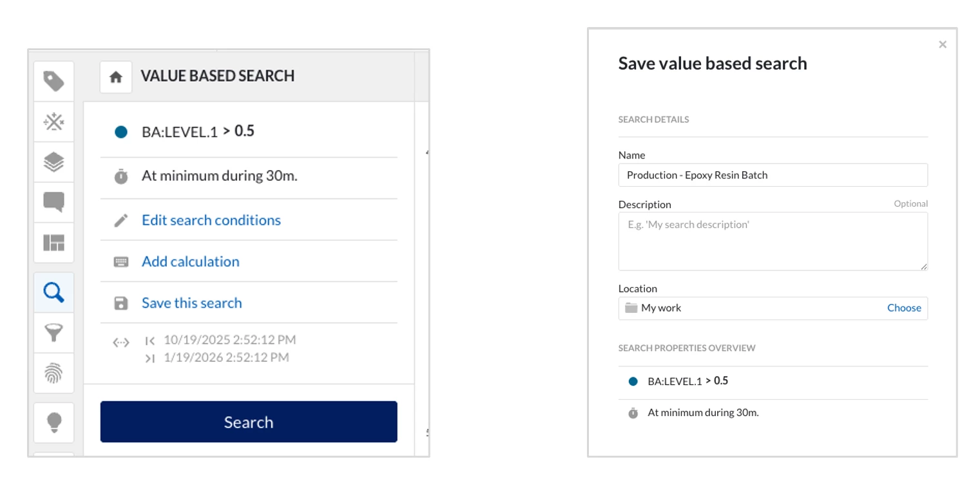Open the comments speech bubble icon
Viewport: 980px width, 481px height.
pyautogui.click(x=53, y=202)
